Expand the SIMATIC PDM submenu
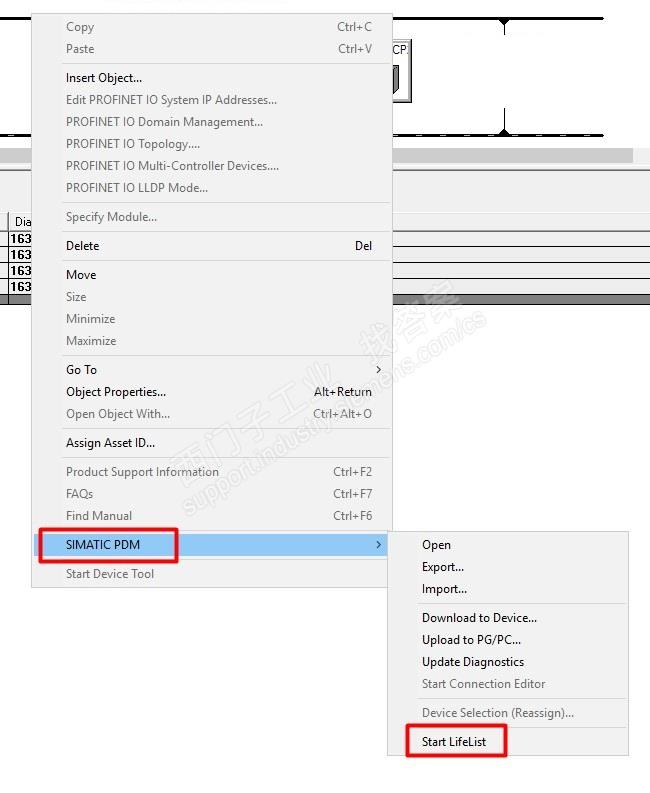 pyautogui.click(x=211, y=545)
